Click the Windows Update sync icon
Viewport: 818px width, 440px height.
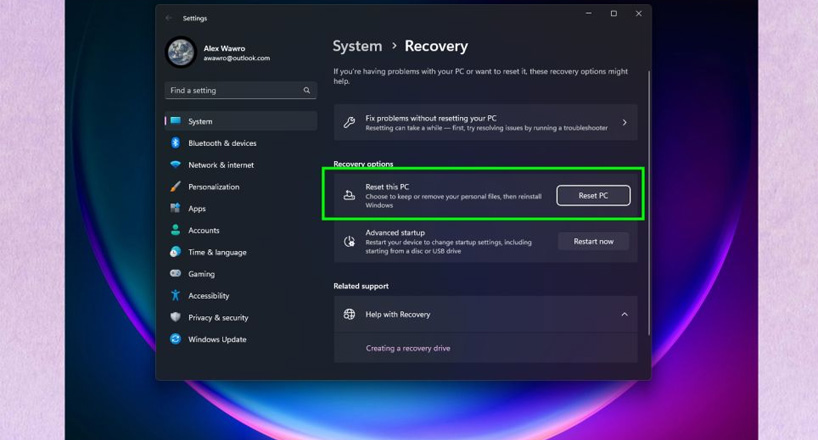point(176,339)
